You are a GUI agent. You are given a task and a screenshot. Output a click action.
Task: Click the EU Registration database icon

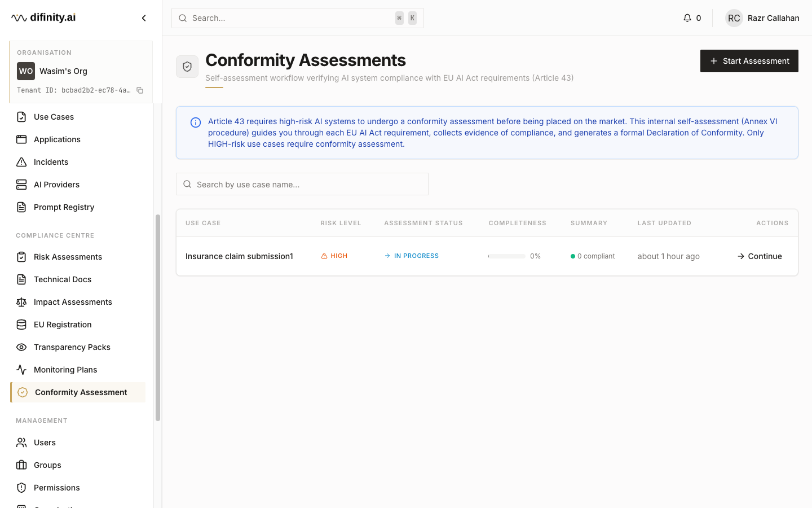click(x=21, y=325)
